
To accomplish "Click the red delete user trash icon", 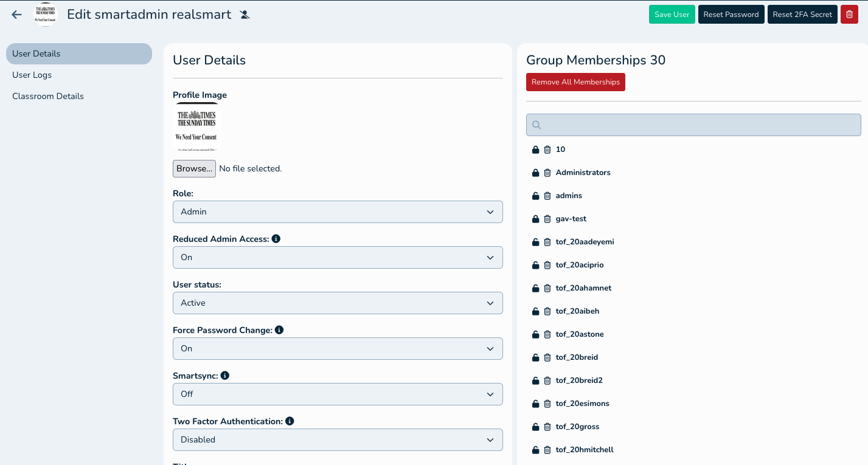I will 849,15.
